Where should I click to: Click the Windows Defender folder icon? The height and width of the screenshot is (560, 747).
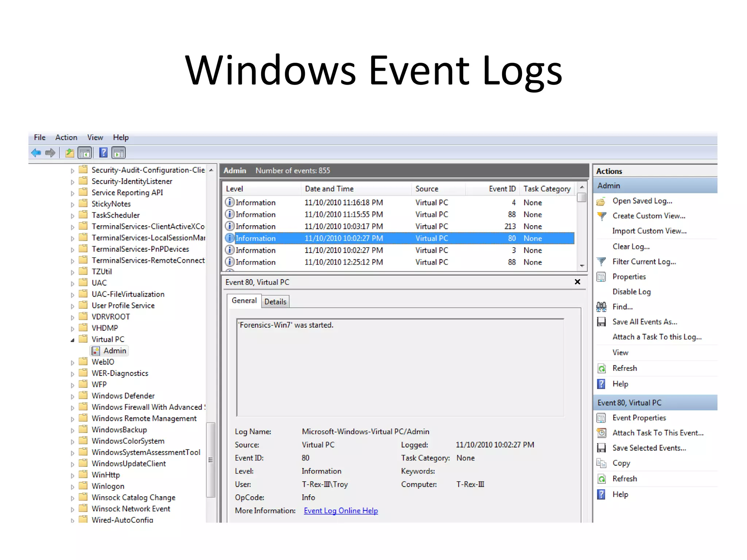84,395
